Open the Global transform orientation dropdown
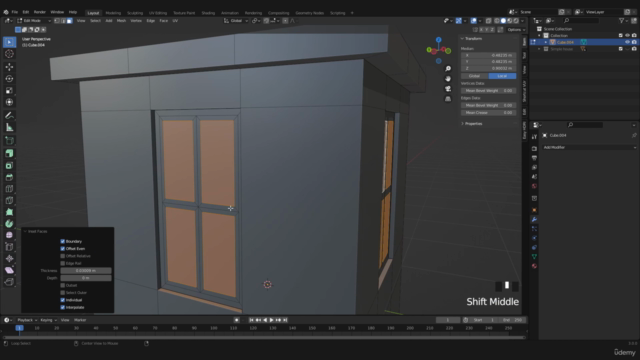640x360 pixels. pyautogui.click(x=236, y=20)
